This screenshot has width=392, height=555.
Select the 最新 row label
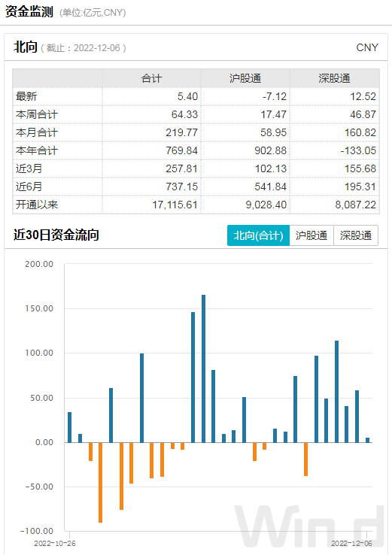26,96
